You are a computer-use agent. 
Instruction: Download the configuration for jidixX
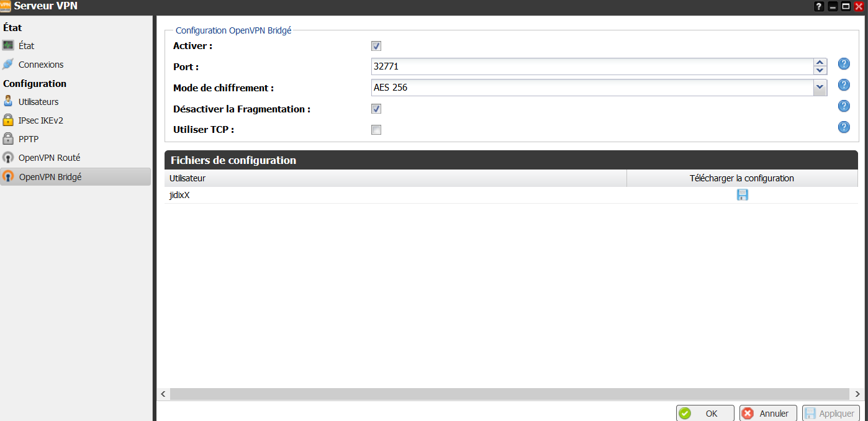[x=742, y=195]
